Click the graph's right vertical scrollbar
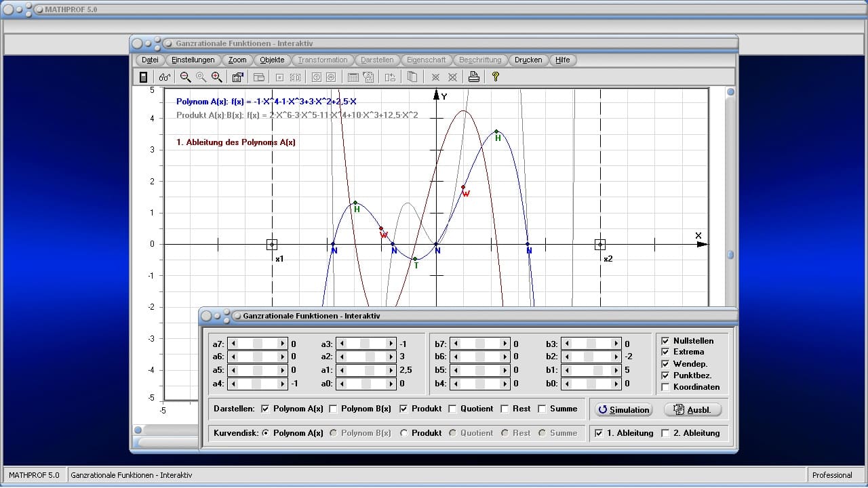The width and height of the screenshot is (868, 488). (730, 197)
